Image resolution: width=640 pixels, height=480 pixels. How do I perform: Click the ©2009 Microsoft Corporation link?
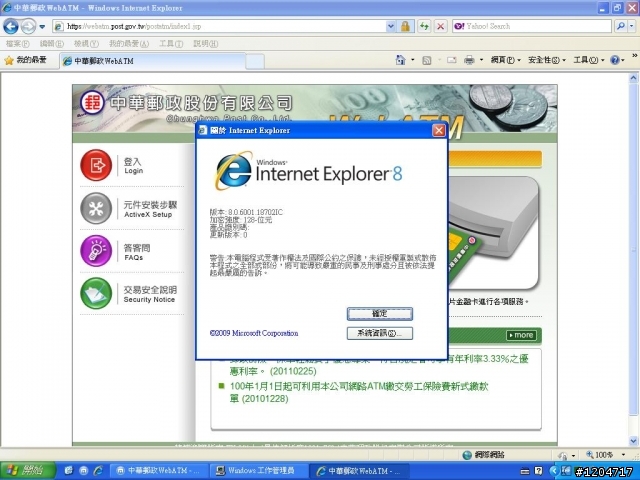(254, 333)
